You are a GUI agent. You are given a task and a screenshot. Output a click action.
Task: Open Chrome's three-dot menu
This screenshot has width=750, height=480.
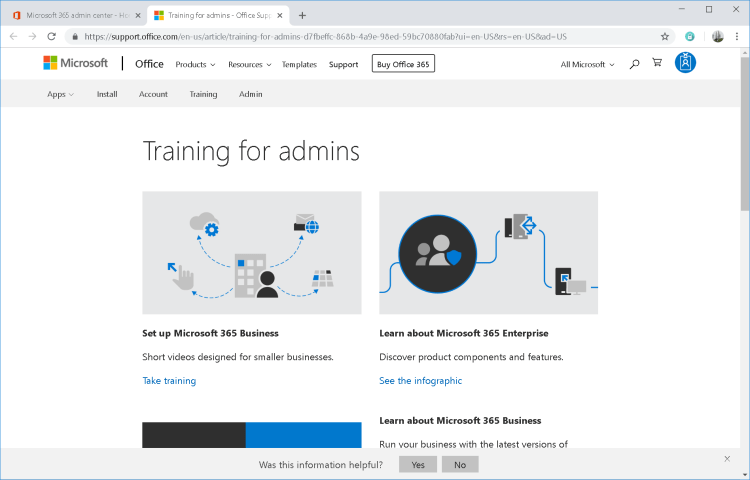[x=738, y=36]
